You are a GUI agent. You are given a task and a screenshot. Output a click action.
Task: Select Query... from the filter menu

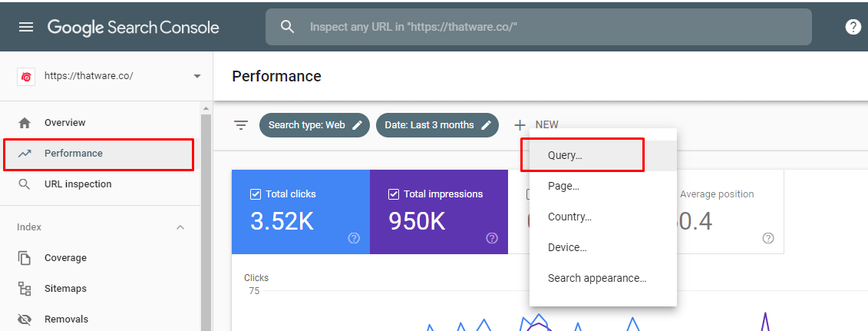602,156
